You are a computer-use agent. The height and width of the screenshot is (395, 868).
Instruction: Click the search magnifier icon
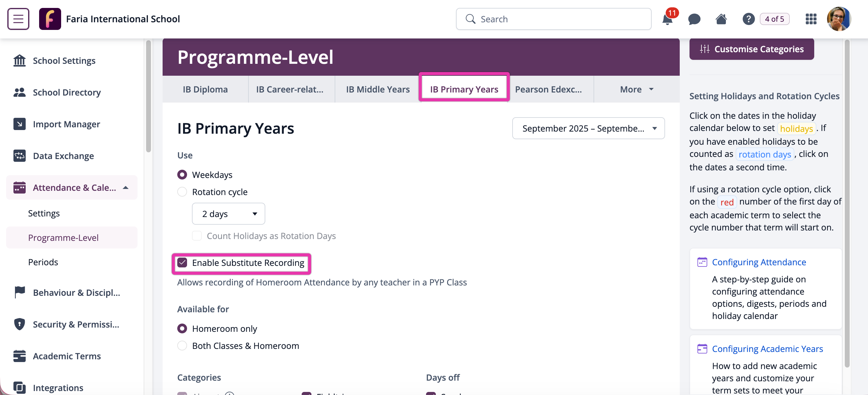470,19
